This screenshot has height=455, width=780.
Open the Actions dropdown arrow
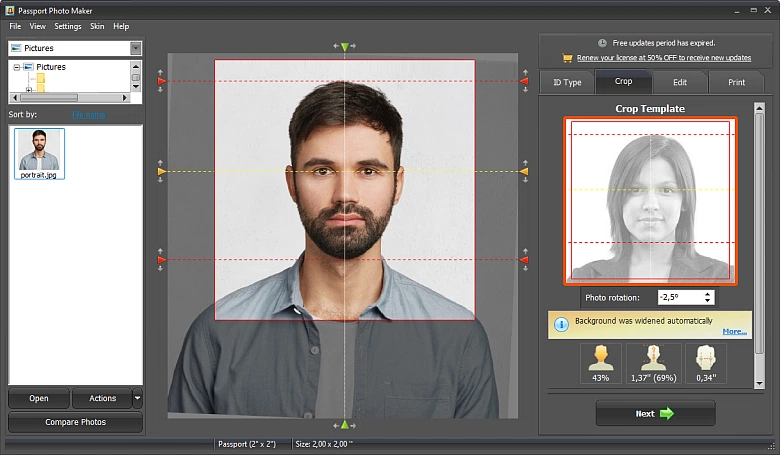(137, 398)
